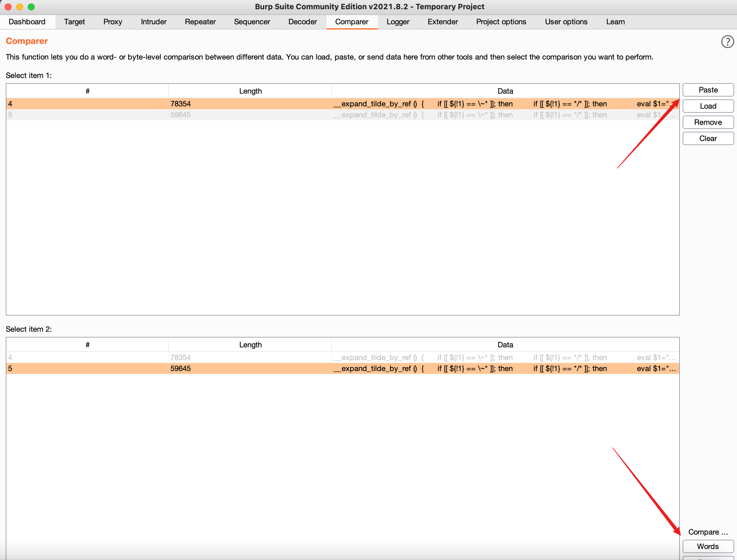Click the yellow macOS minimize button
Image resolution: width=737 pixels, height=560 pixels.
coord(20,7)
